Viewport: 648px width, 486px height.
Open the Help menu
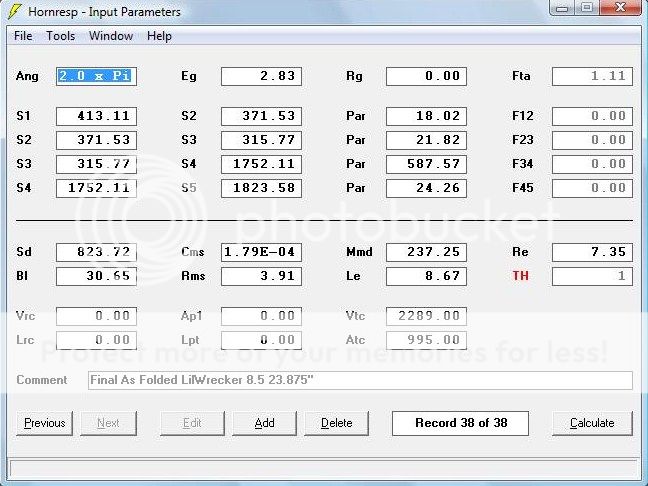tap(159, 36)
